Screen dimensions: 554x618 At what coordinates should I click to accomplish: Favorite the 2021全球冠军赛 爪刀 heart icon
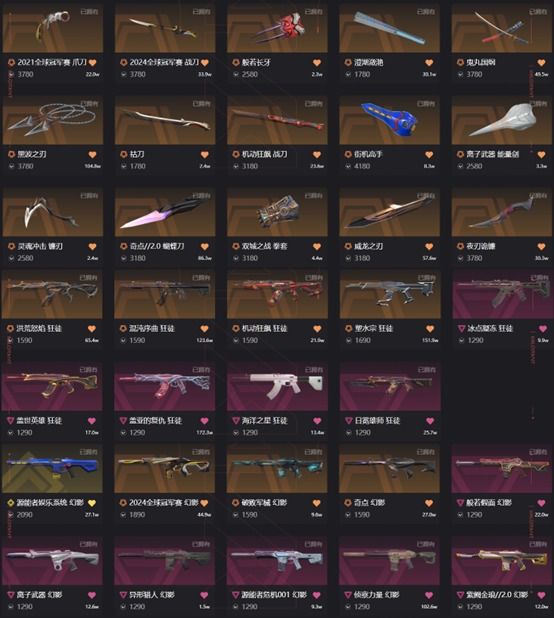(x=92, y=63)
